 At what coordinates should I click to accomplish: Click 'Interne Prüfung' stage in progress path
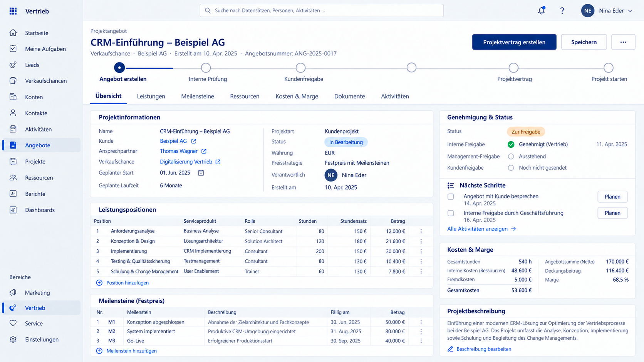[206, 68]
